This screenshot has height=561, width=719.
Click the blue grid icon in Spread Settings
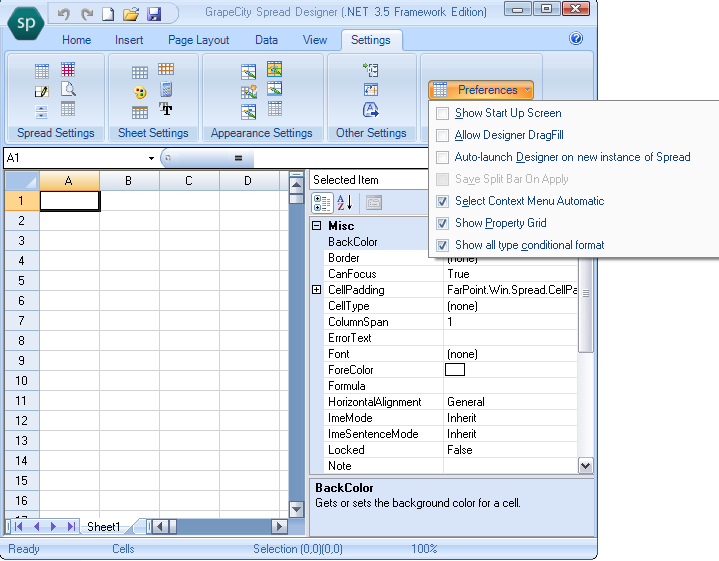point(42,71)
